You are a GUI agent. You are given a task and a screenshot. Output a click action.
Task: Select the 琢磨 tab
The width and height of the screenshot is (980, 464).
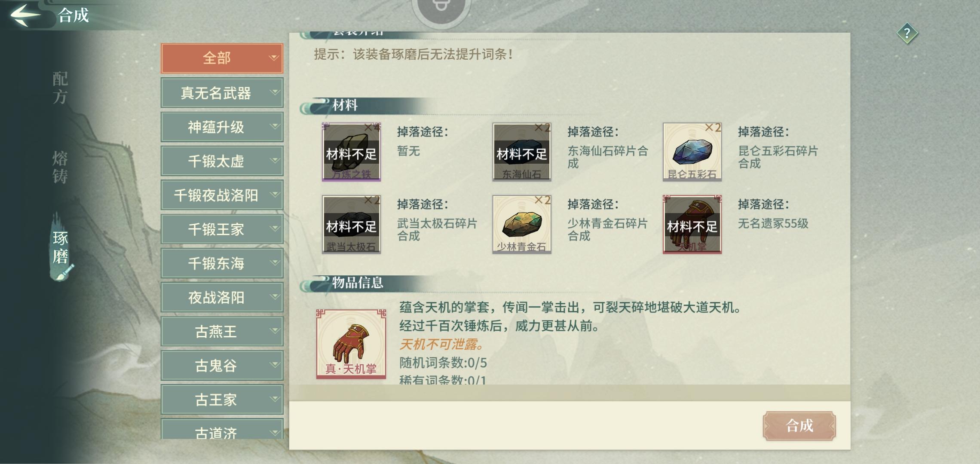pyautogui.click(x=60, y=247)
